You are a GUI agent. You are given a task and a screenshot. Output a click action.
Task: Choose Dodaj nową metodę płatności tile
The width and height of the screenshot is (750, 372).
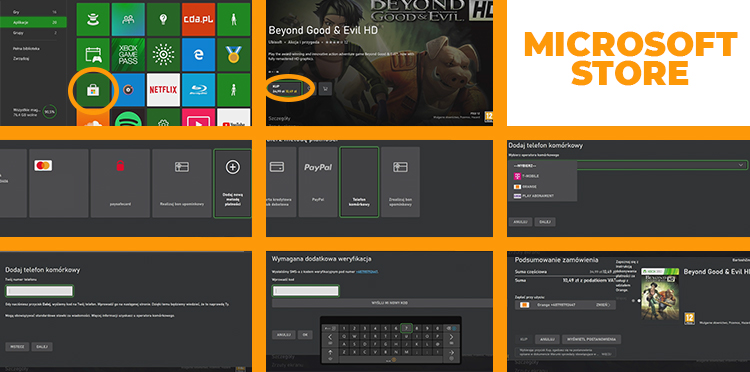[x=232, y=183]
